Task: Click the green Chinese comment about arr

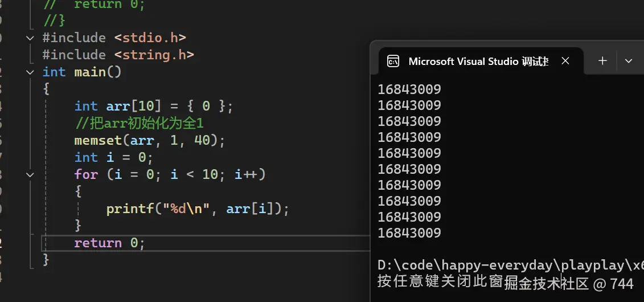Action: click(x=139, y=123)
